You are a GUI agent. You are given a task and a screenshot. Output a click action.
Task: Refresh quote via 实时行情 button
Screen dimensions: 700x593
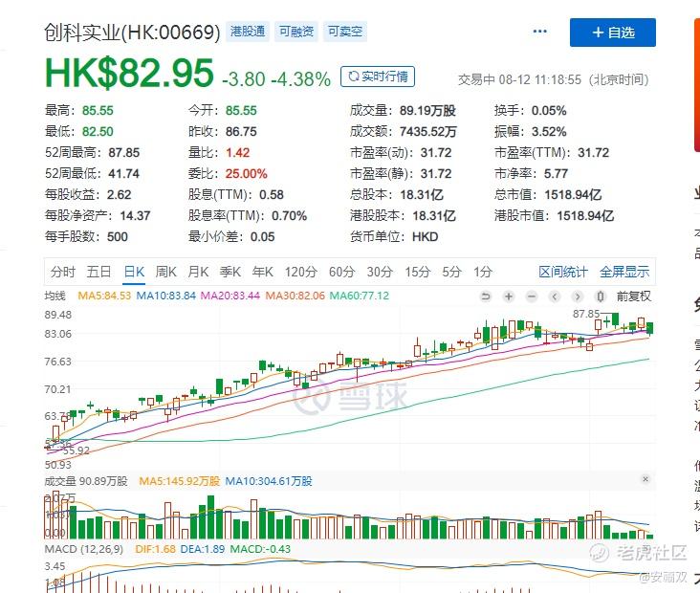tap(378, 77)
